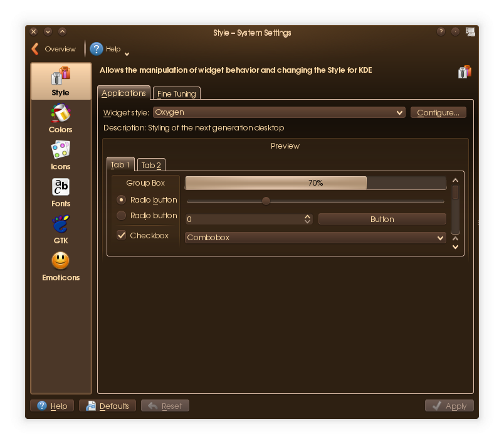Click the preview slider handle

tap(266, 201)
